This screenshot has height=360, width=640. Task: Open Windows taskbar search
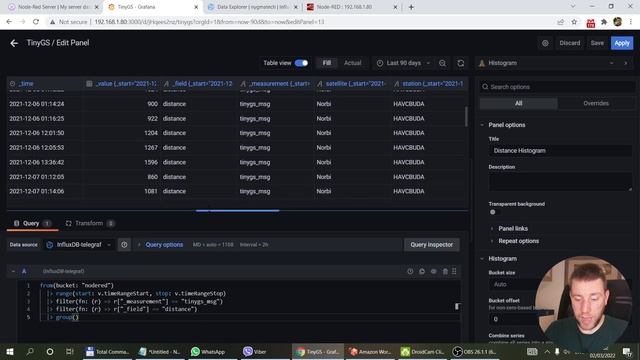(30, 351)
